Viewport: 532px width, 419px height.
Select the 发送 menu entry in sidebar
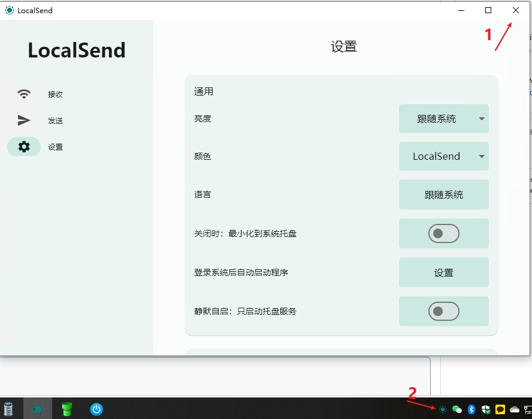point(55,120)
